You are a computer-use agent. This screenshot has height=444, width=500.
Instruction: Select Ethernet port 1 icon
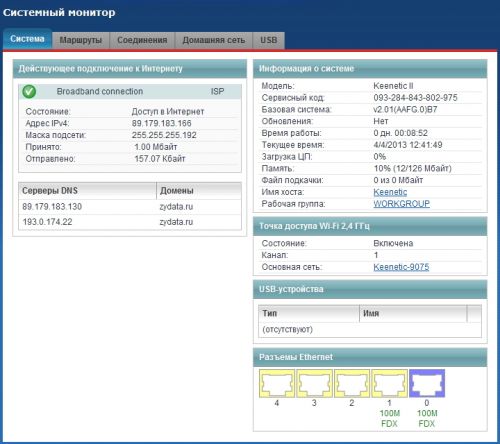coord(390,383)
